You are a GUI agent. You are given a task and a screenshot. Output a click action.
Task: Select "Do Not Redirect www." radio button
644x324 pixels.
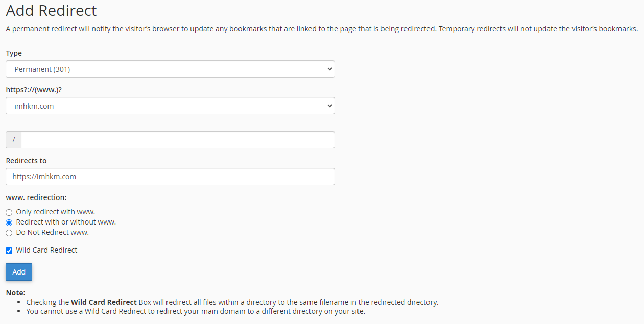(9, 233)
